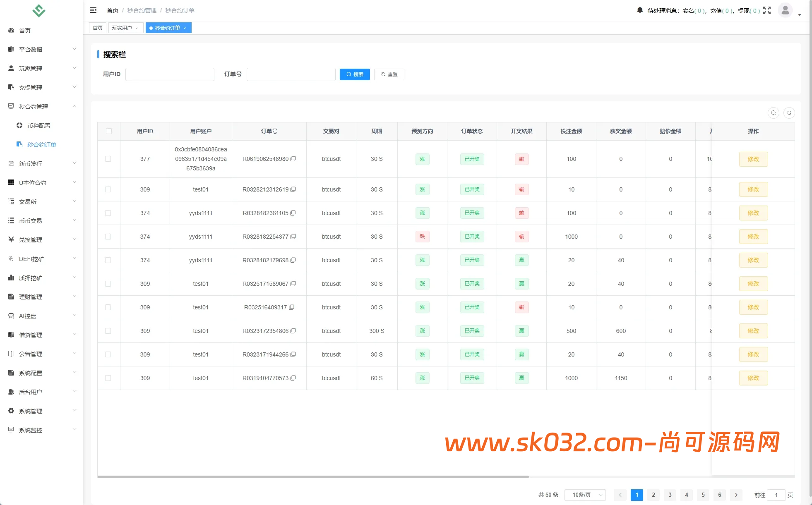Click the table refresh icon
Viewport: 812px width, 505px height.
tap(789, 113)
